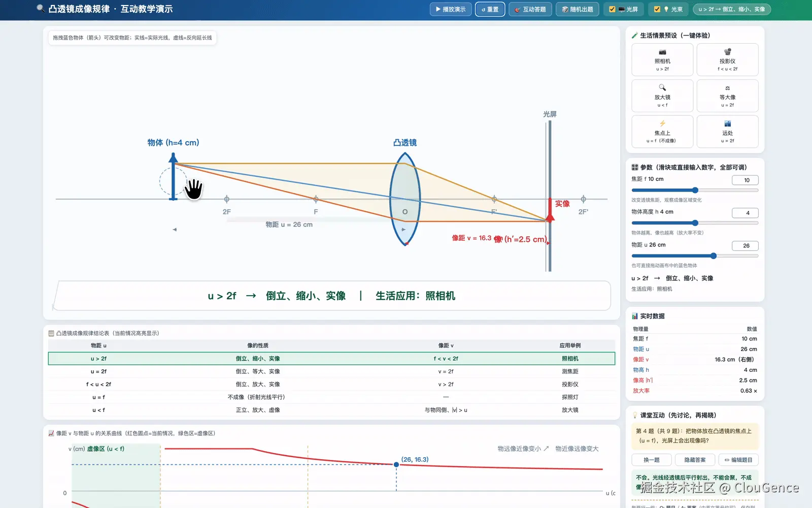The height and width of the screenshot is (508, 812).
Task: Click the 重置 reset button
Action: point(490,9)
